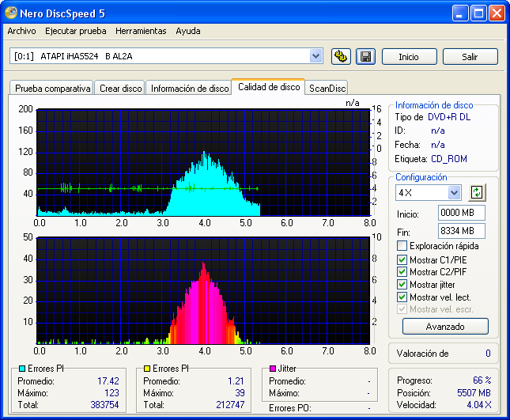Open the ATAPI iHAS524 drive dropdown

pos(316,56)
